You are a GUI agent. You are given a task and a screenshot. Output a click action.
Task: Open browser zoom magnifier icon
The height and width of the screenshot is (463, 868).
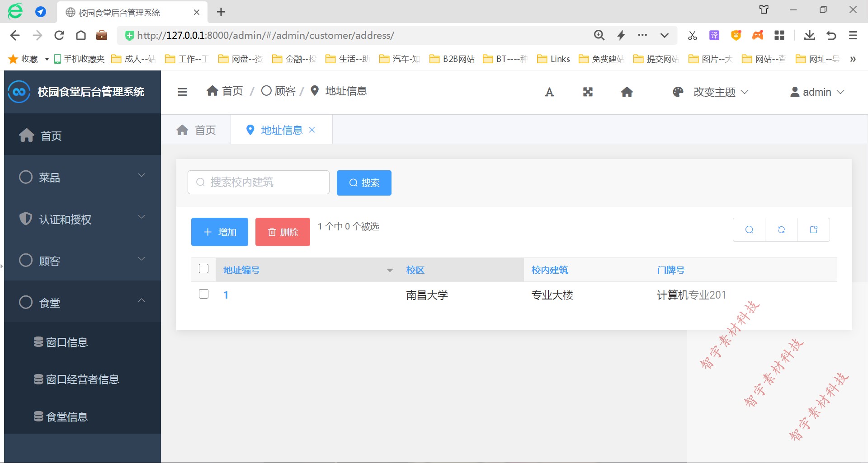599,35
